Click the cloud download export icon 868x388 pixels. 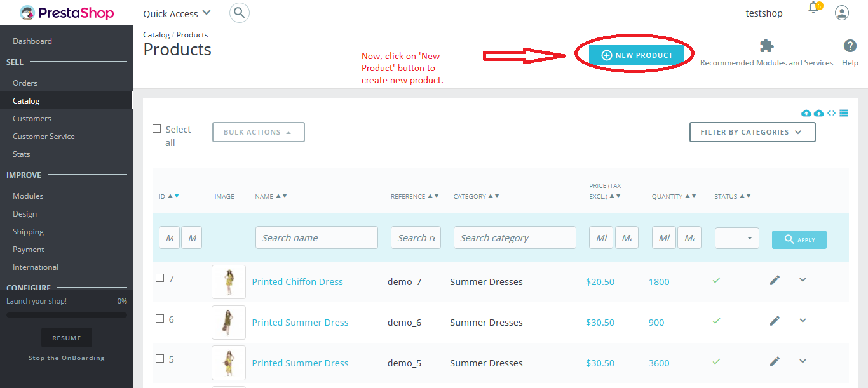tap(819, 113)
